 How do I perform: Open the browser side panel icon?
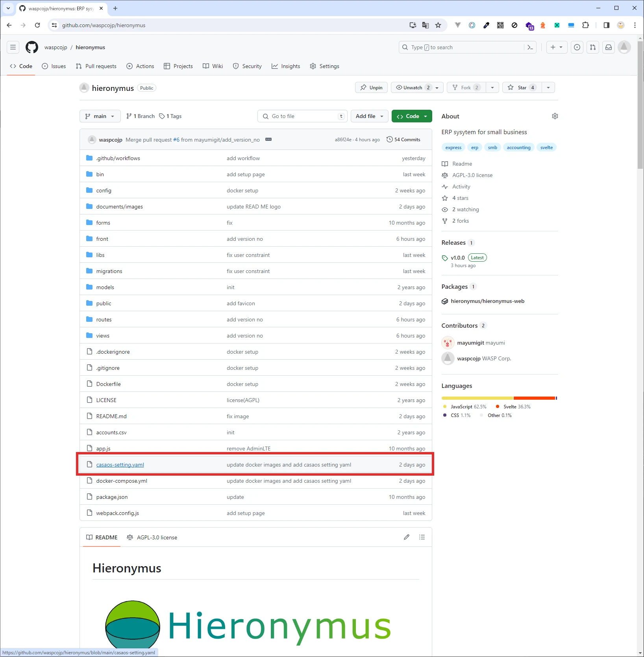pos(607,25)
